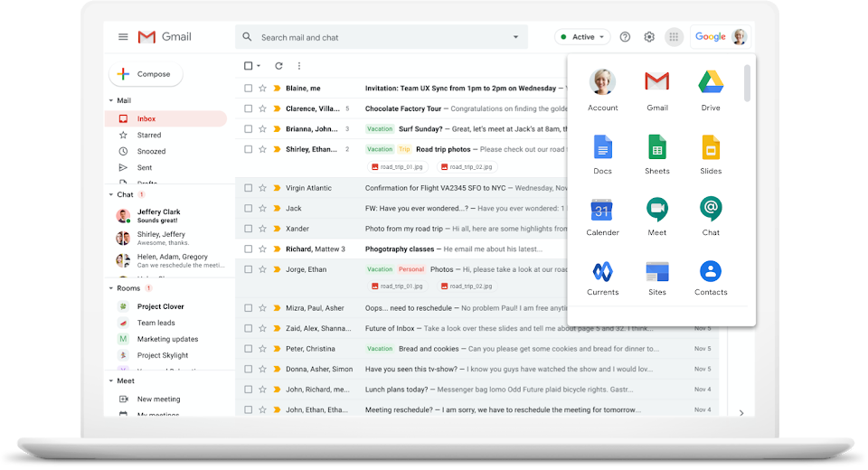Image resolution: width=868 pixels, height=470 pixels.
Task: Open the Google apps grid launcher
Action: (674, 37)
